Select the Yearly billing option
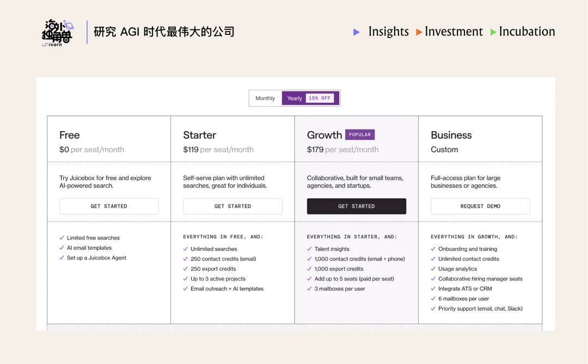588x364 pixels. coord(294,98)
